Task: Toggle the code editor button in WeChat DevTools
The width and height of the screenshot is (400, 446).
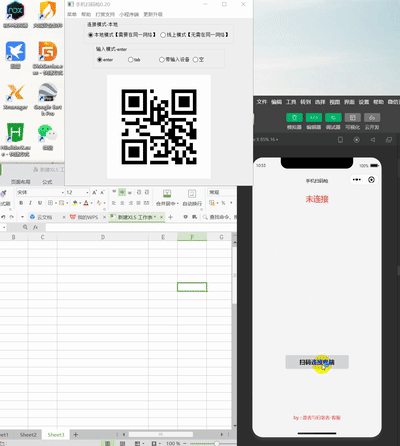Action: [314, 118]
